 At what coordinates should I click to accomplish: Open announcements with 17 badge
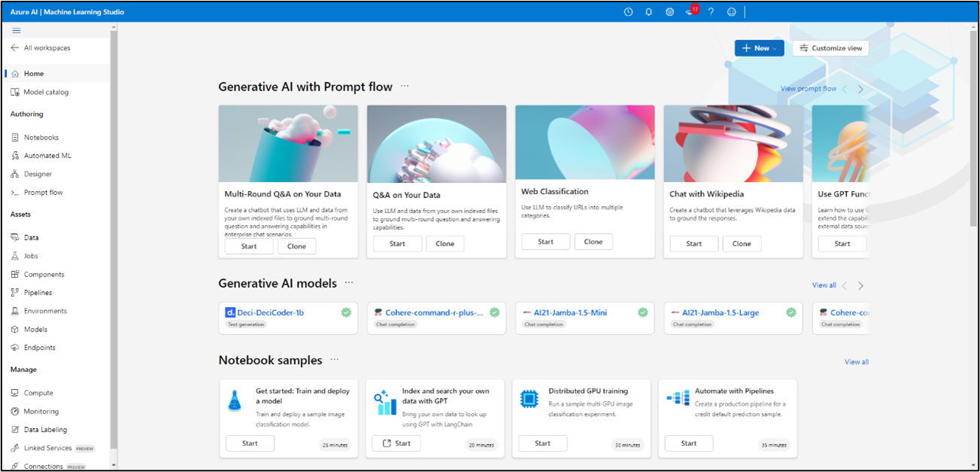690,11
